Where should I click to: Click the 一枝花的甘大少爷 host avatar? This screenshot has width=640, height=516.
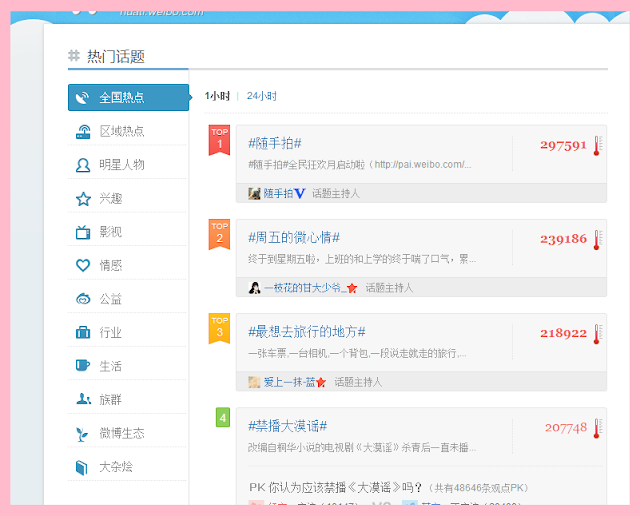tap(254, 288)
